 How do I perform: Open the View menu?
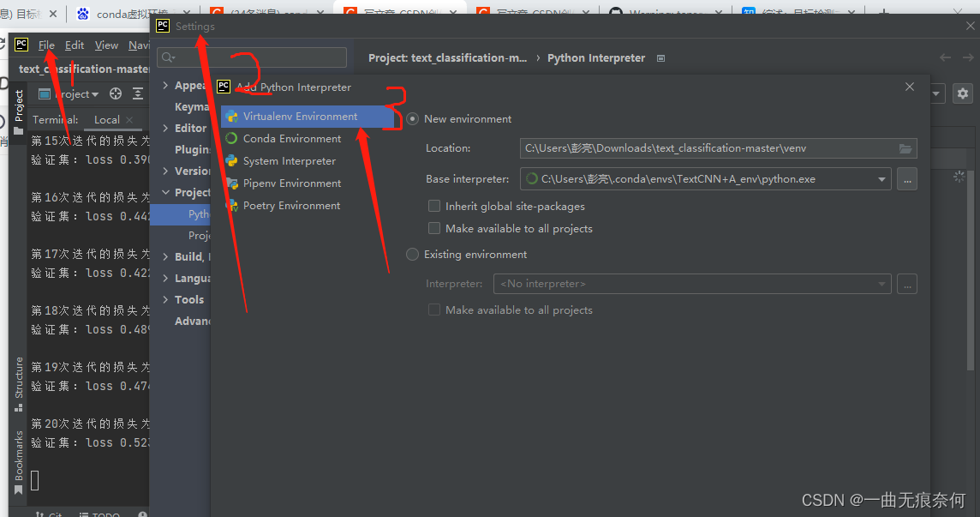106,45
